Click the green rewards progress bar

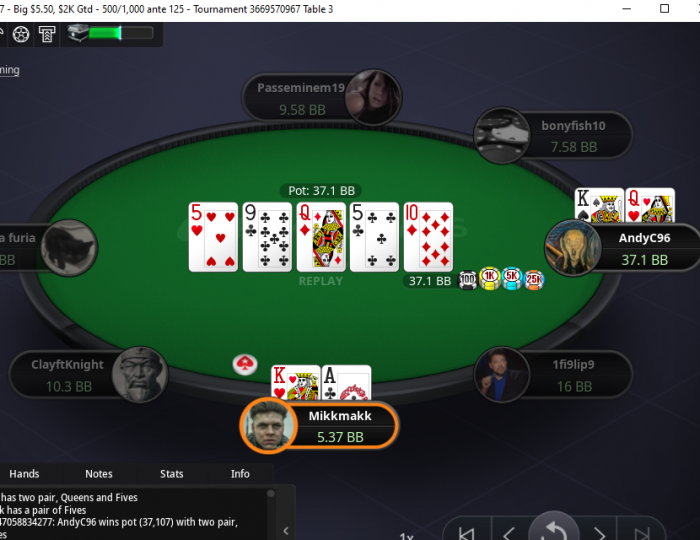tap(121, 33)
